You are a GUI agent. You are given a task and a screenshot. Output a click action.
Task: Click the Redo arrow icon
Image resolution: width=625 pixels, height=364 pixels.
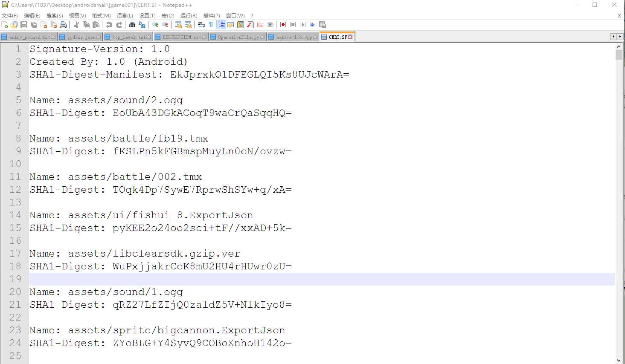119,25
